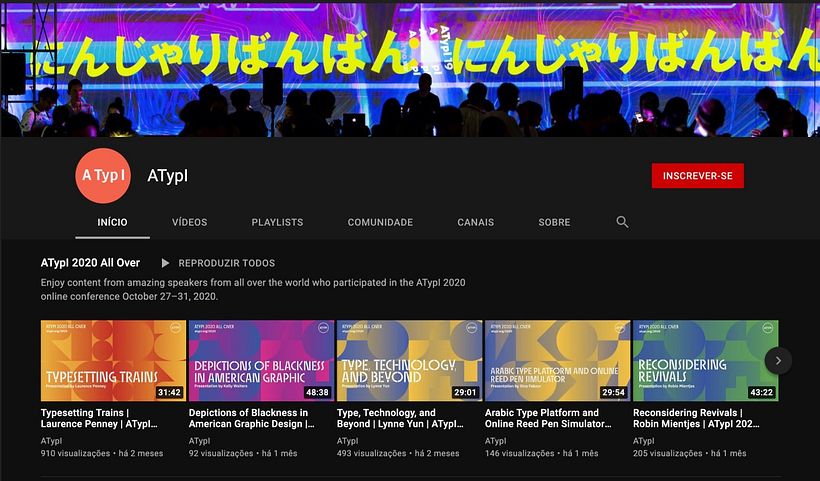This screenshot has width=820, height=481.
Task: Advance the video carousel with next arrow
Action: (x=778, y=360)
